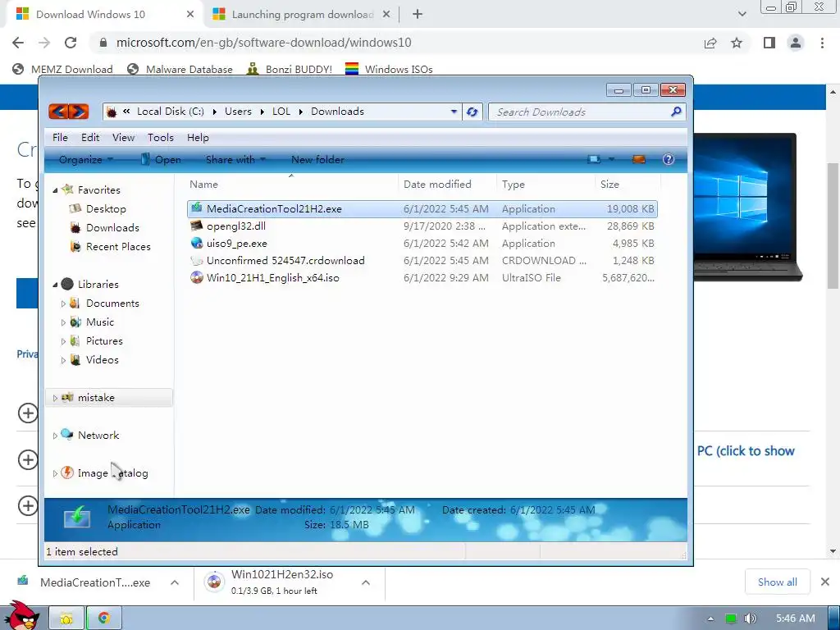Open the Documents library

(112, 304)
